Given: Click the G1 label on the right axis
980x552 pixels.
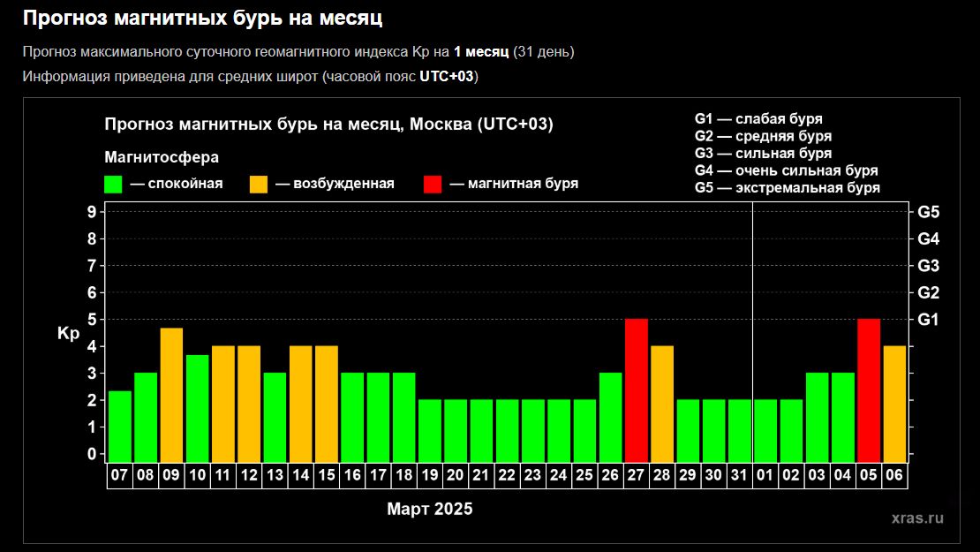Looking at the screenshot, I should pyautogui.click(x=928, y=319).
